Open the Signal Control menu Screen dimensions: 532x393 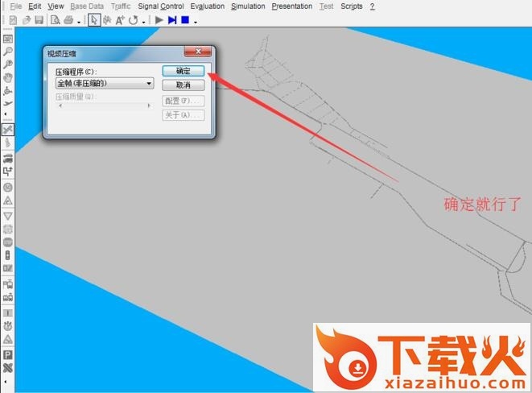coord(161,6)
